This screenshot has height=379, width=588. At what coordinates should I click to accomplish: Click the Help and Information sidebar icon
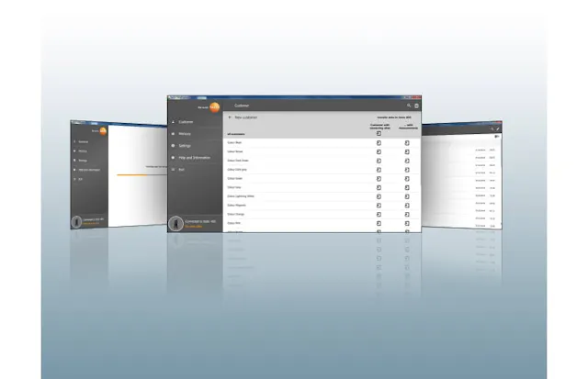point(173,158)
